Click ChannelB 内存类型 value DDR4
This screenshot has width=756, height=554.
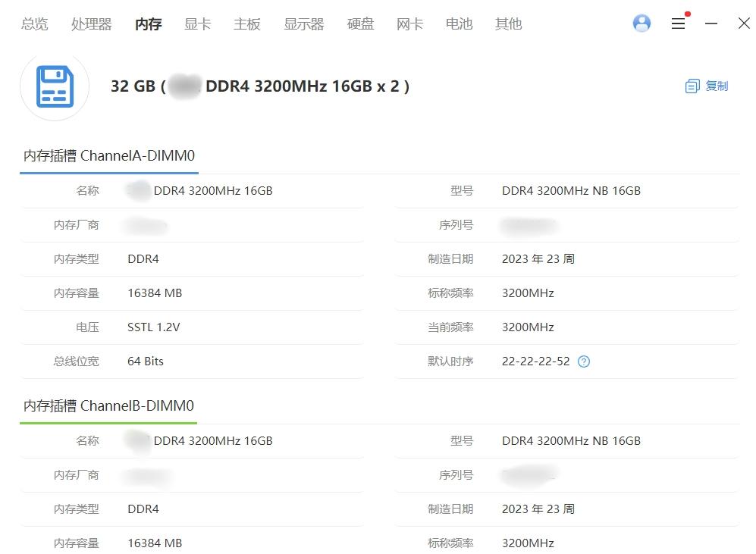[143, 509]
